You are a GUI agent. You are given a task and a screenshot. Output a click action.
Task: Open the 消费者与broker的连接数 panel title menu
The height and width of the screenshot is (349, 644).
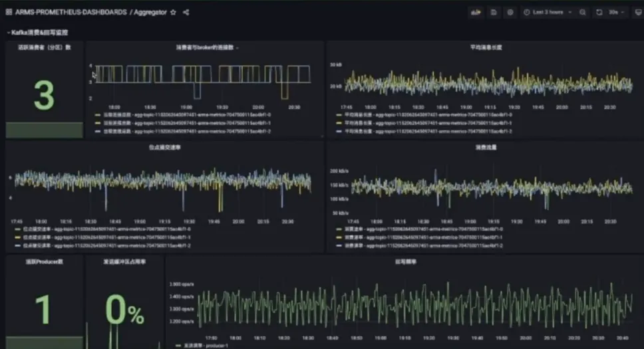point(205,47)
